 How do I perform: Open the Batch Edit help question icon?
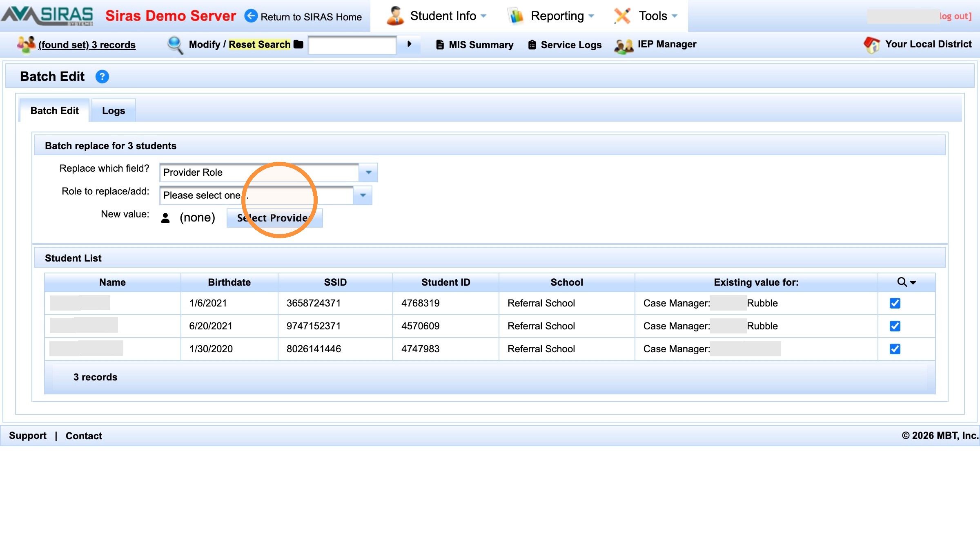tap(102, 76)
